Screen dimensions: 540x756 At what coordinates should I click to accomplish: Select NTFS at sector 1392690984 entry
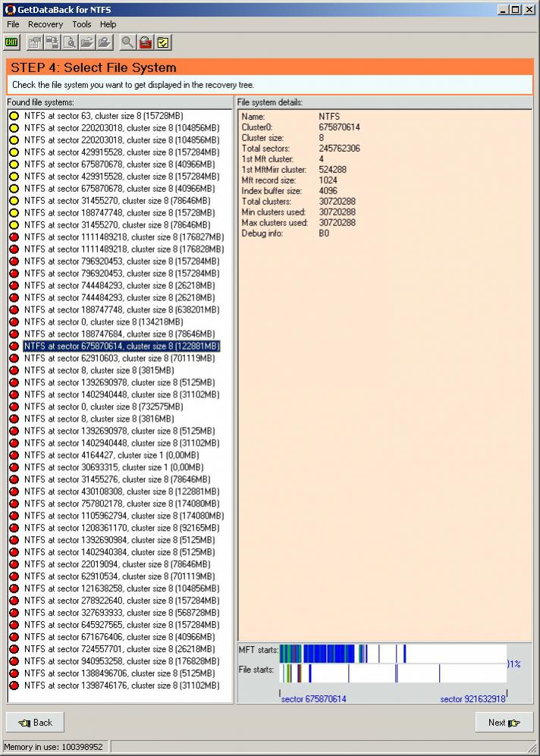tap(120, 540)
